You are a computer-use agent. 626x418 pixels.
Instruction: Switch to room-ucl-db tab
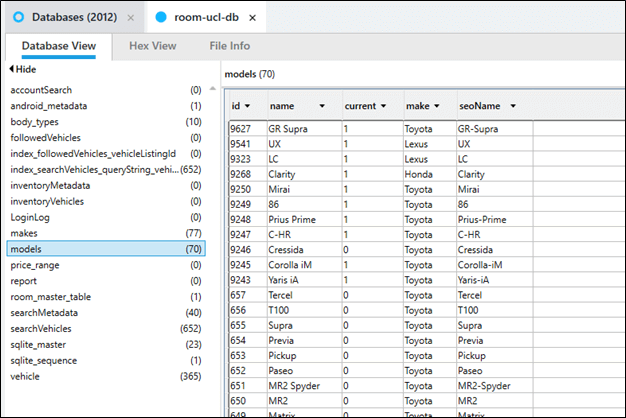pos(206,17)
